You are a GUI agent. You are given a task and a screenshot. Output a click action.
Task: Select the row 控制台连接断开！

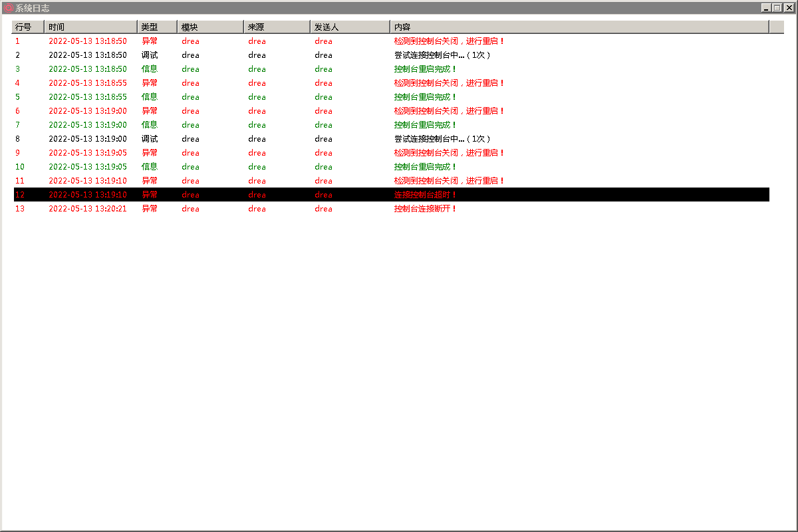(x=425, y=209)
